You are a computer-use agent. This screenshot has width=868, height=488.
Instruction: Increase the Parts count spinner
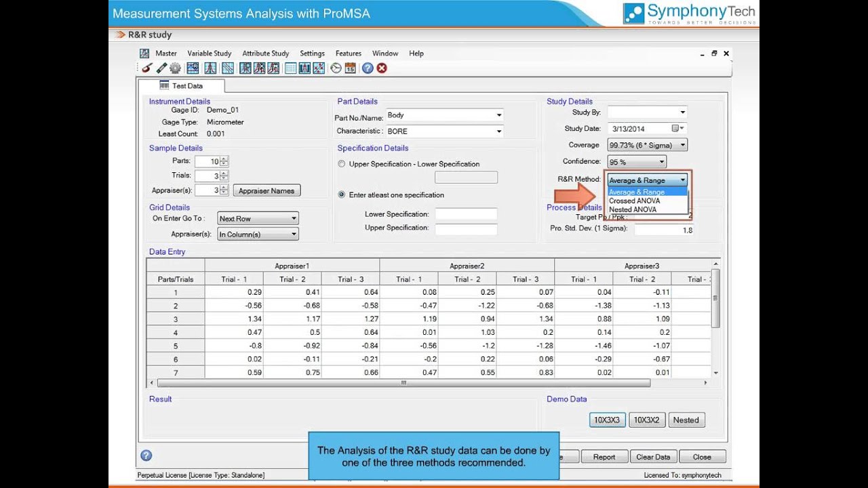coord(224,159)
